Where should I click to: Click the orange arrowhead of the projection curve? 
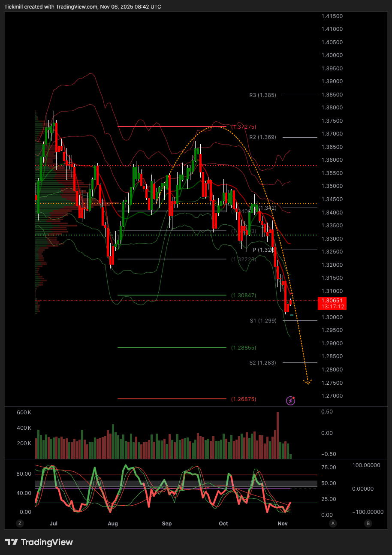pyautogui.click(x=307, y=381)
